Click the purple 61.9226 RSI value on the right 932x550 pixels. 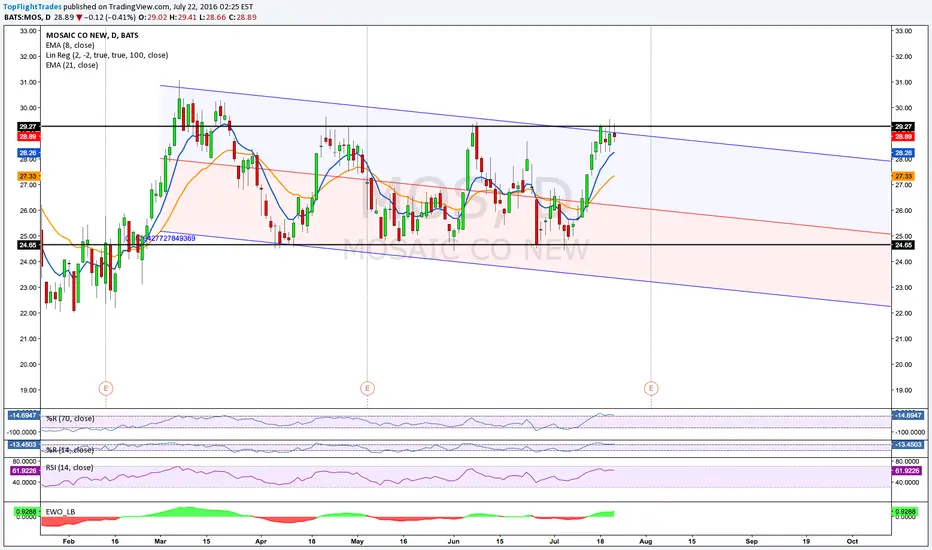[x=907, y=470]
